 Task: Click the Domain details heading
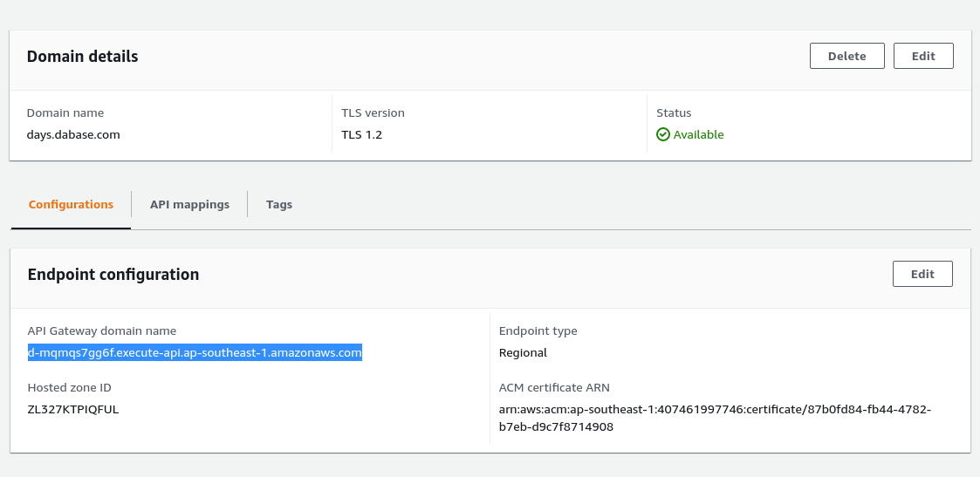coord(83,57)
